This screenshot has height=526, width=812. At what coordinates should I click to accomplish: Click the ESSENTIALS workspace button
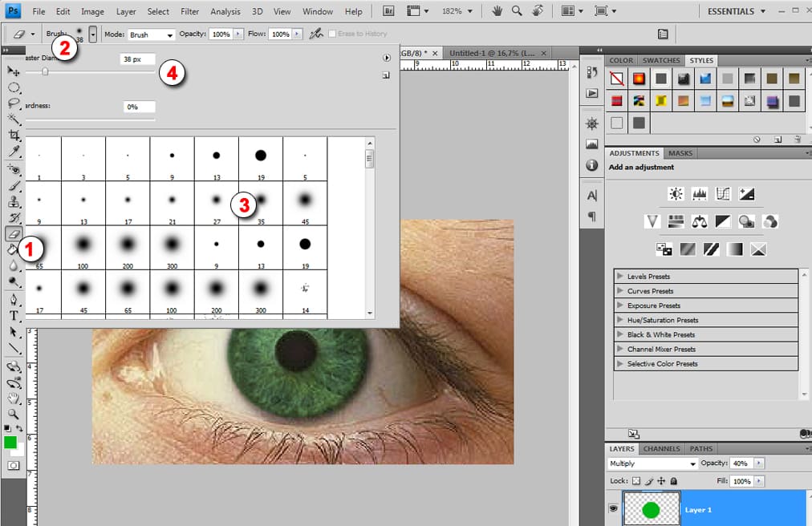731,11
